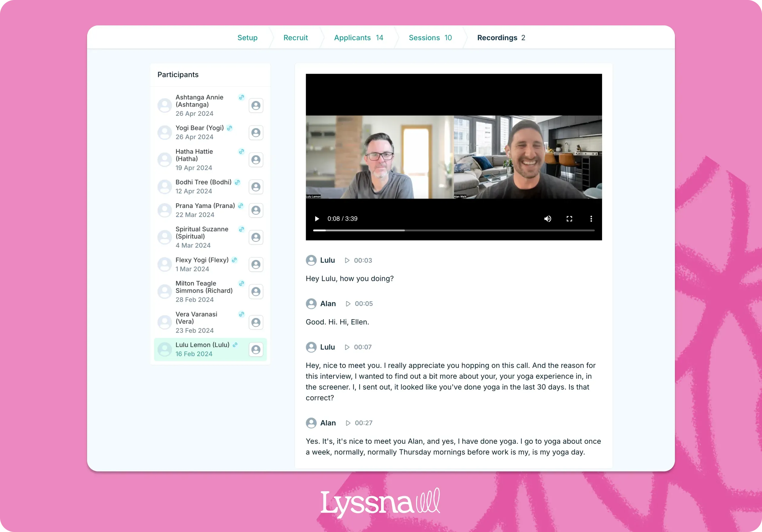Open the Sessions tab
762x532 pixels.
coord(430,37)
